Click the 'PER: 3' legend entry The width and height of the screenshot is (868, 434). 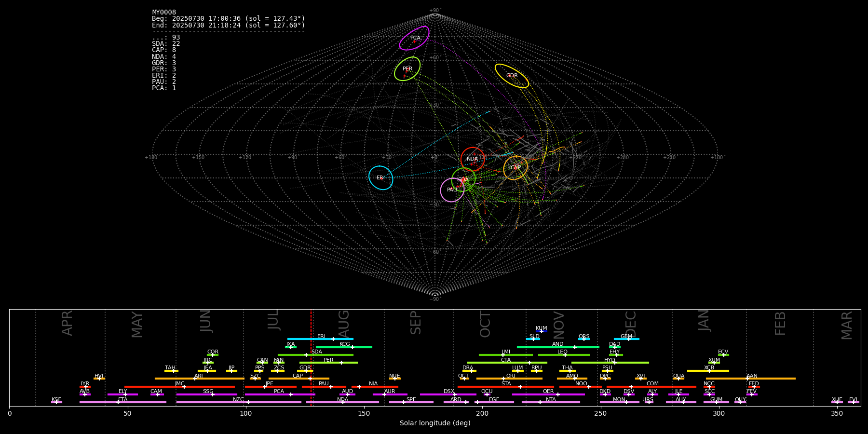(164, 69)
